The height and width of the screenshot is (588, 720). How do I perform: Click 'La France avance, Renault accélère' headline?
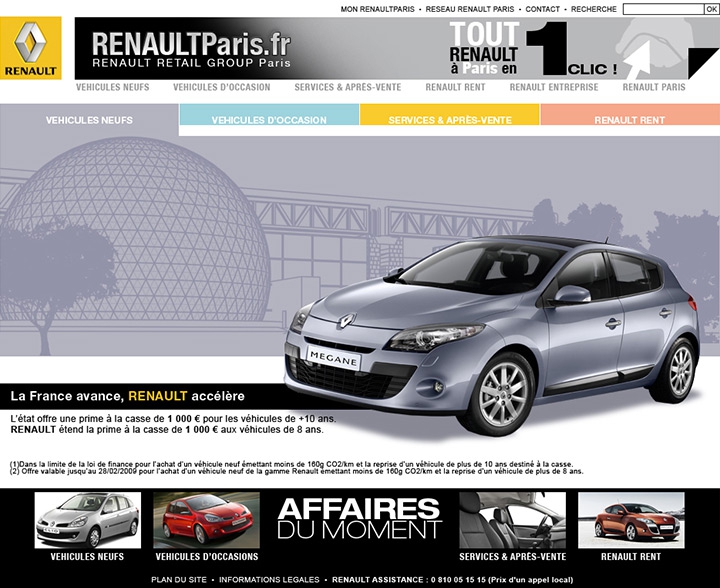(x=128, y=396)
